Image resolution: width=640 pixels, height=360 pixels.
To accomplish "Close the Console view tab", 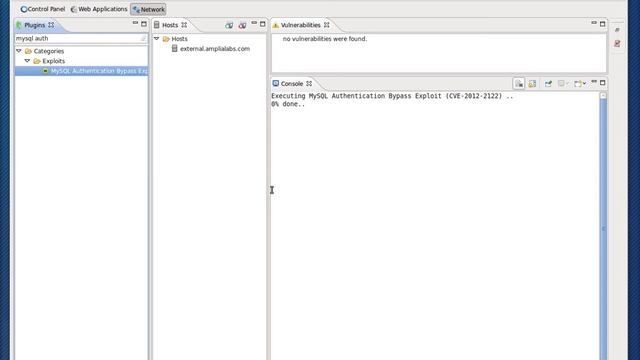I will [x=309, y=83].
